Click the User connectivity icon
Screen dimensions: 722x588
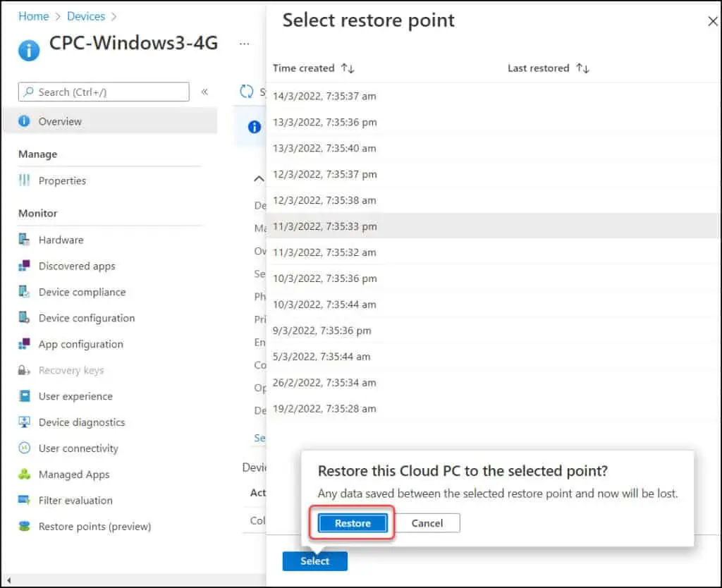pos(24,448)
